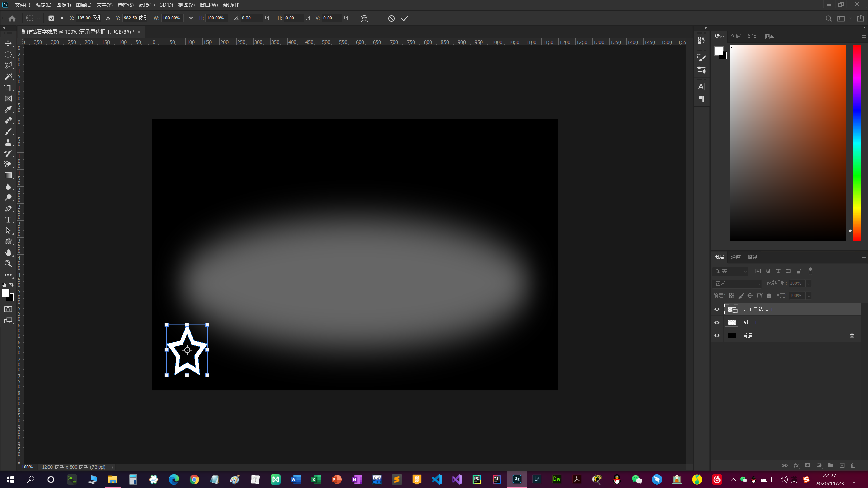Hide the 图层 1 layer

click(717, 322)
